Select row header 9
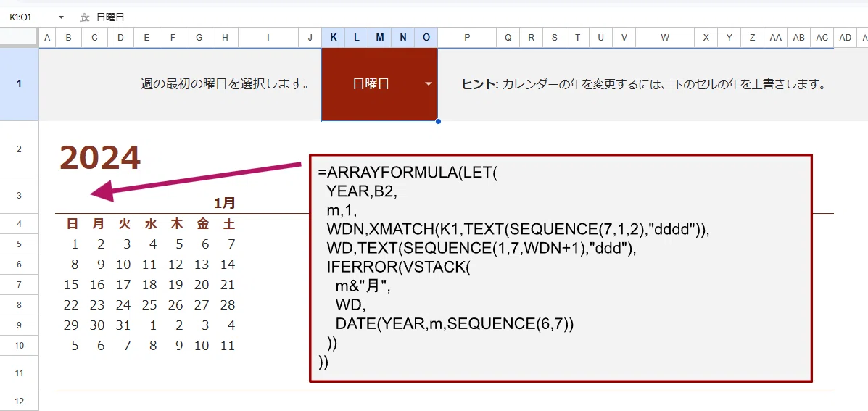The height and width of the screenshot is (411, 868). tap(20, 325)
